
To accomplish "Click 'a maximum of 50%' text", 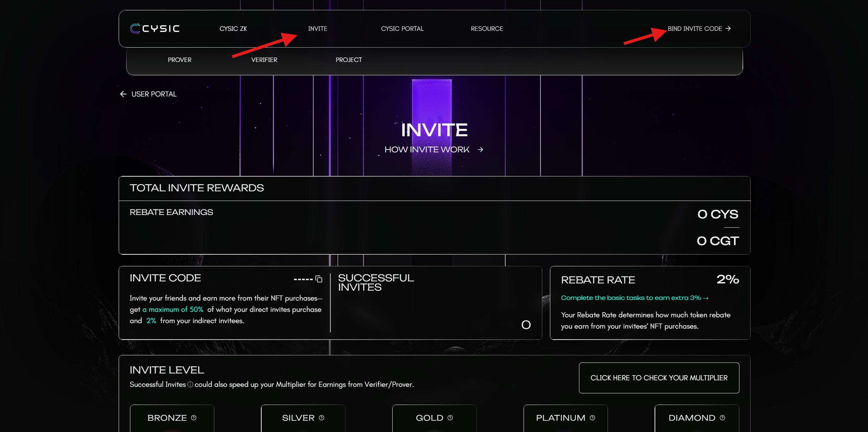I will pos(173,309).
